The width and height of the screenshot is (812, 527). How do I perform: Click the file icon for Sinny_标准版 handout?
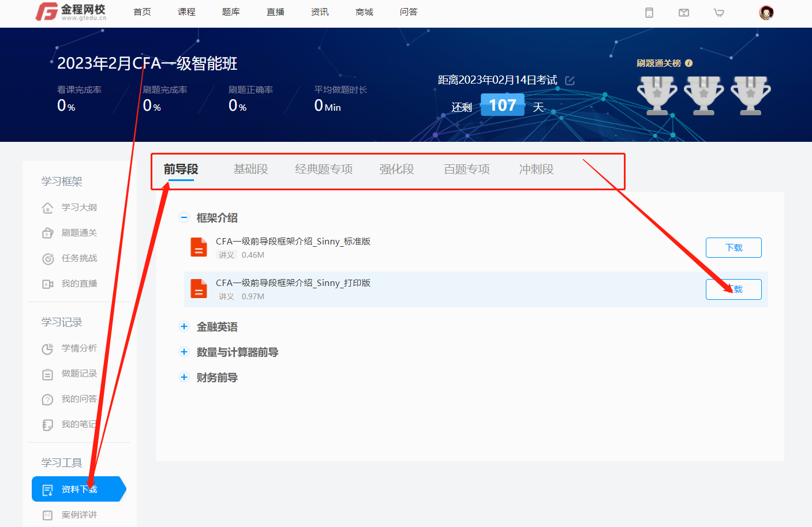[199, 247]
